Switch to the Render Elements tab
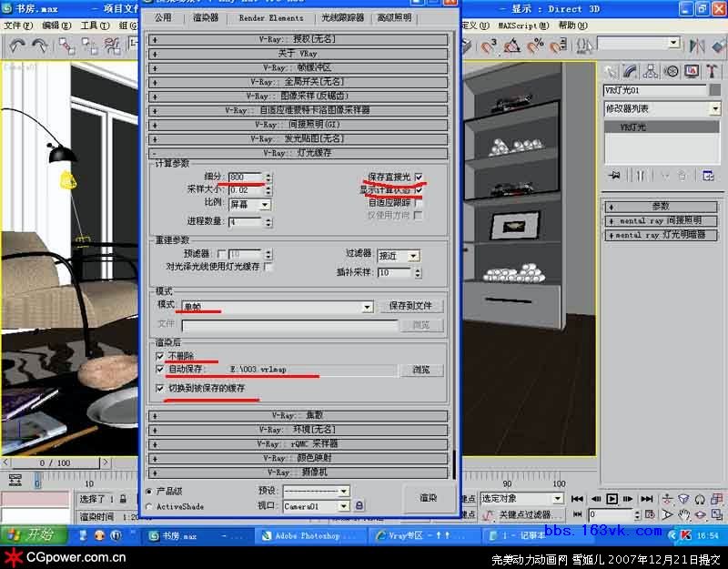The height and width of the screenshot is (569, 728). click(271, 17)
